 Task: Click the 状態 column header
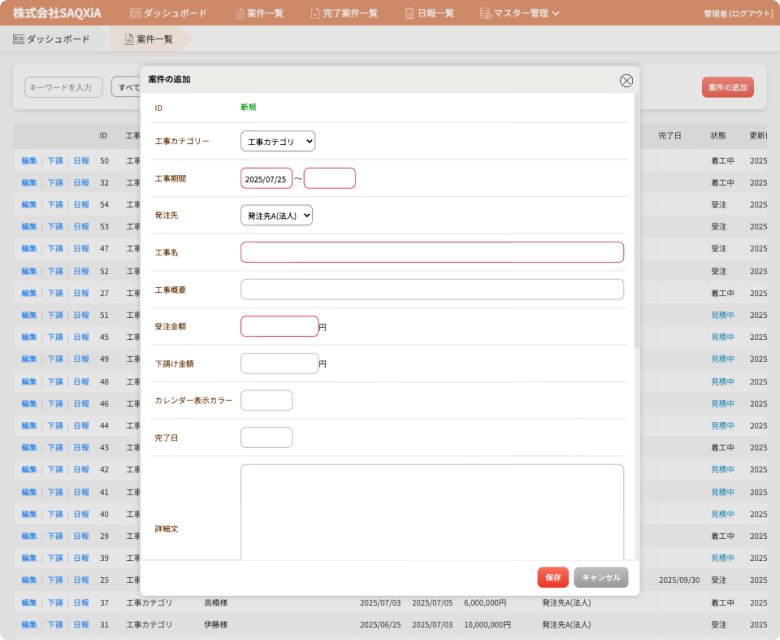[718, 135]
